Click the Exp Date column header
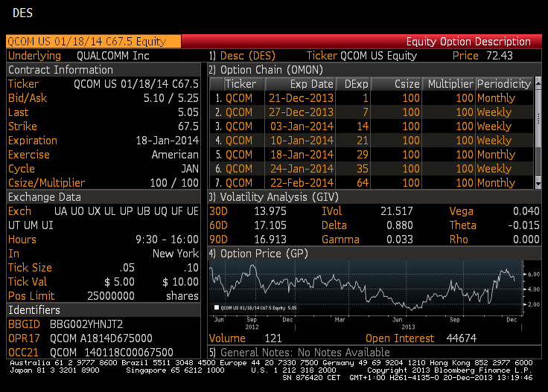Image resolution: width=548 pixels, height=392 pixels. click(300, 84)
